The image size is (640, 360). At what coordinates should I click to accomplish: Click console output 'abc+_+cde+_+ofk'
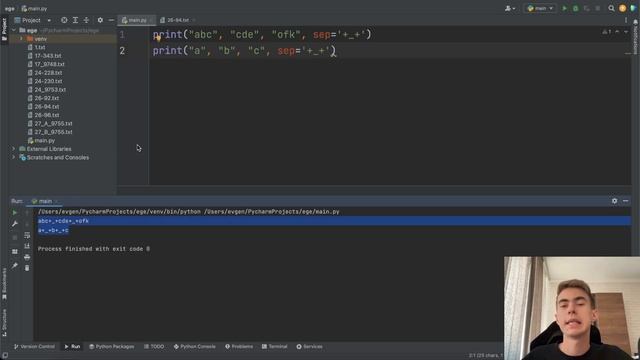(63, 221)
